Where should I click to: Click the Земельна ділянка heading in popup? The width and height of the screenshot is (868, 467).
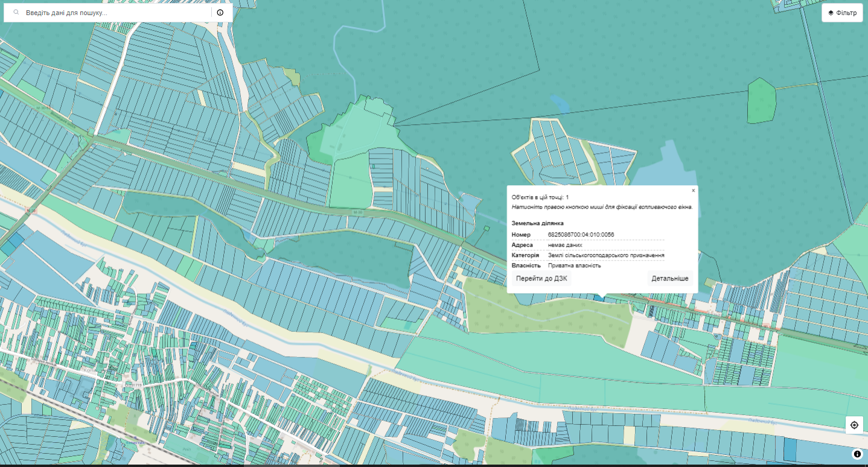coord(537,223)
